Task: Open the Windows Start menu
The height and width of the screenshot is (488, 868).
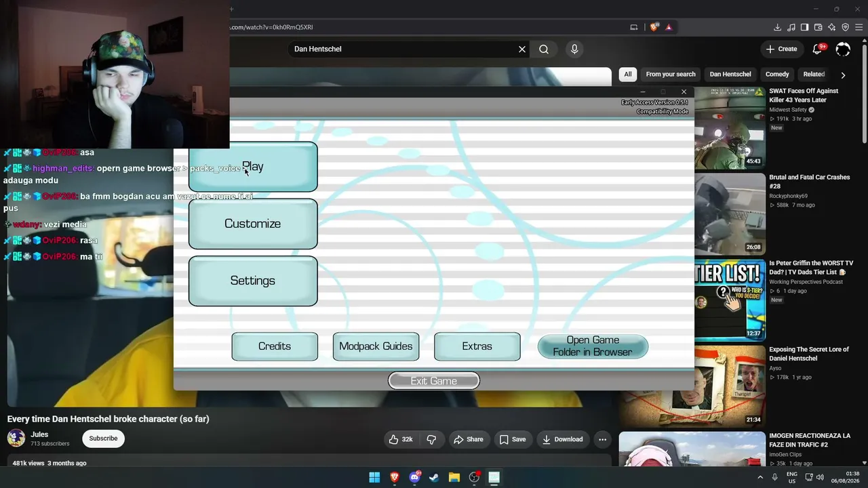Action: point(374,477)
